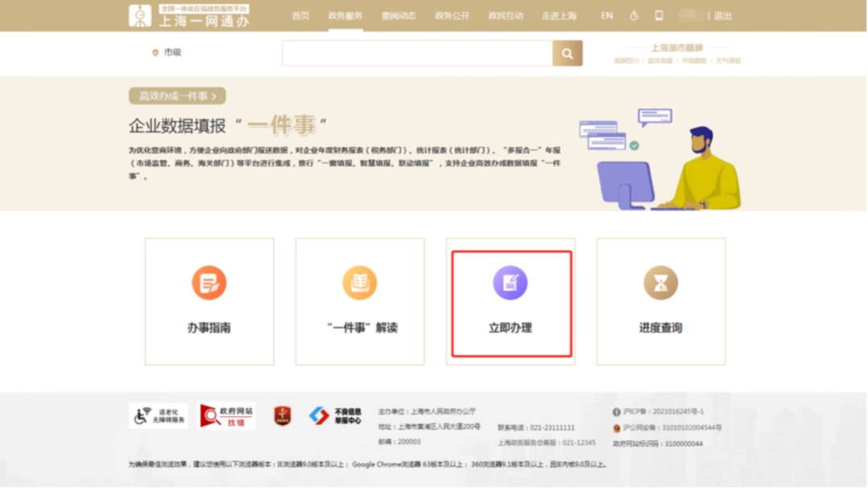The height and width of the screenshot is (490, 868).
Task: Open the 适老化无障碍服务 badge
Action: coord(158,415)
